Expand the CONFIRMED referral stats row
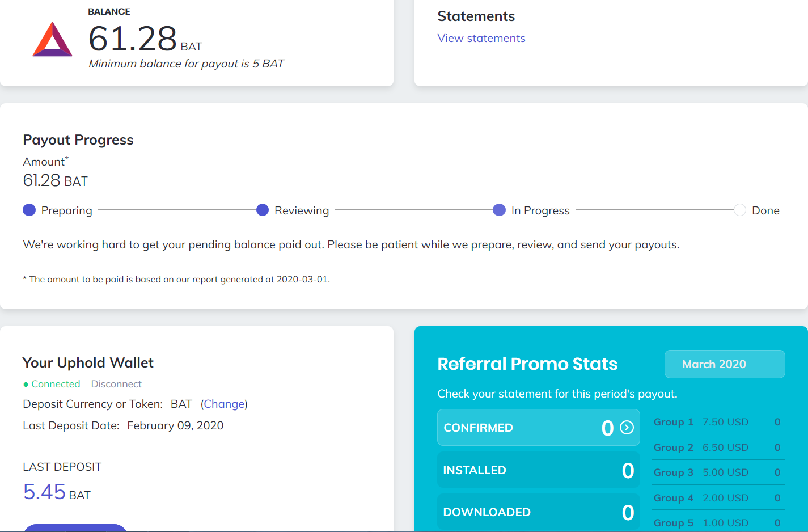Screen dimensions: 808x532 pos(538,428)
